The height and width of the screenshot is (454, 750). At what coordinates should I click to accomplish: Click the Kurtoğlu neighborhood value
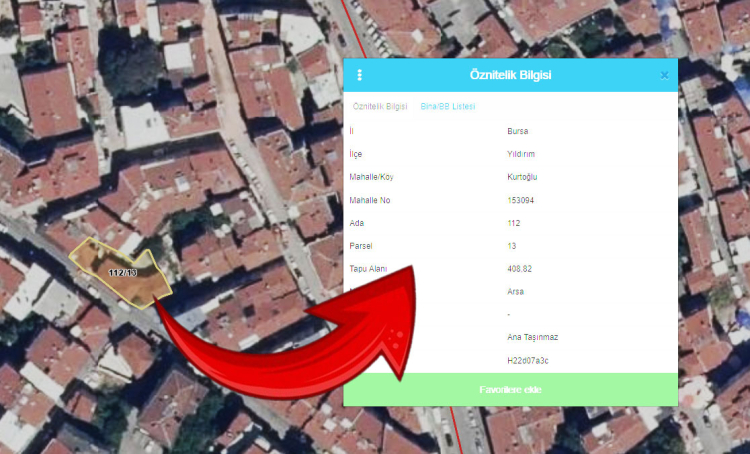click(x=524, y=177)
